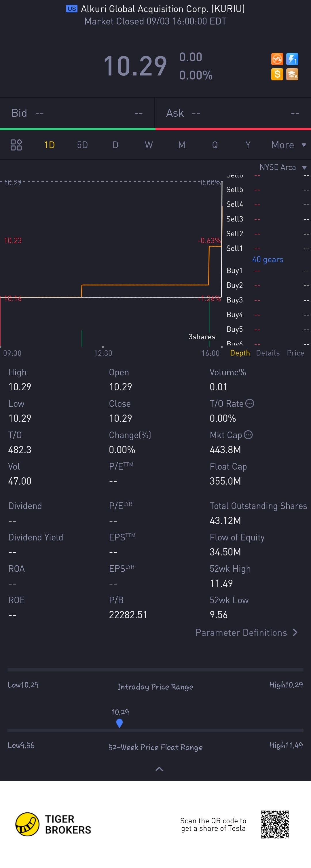This screenshot has width=311, height=868.
Task: Tap the yellow dollar sign badge
Action: (x=277, y=74)
